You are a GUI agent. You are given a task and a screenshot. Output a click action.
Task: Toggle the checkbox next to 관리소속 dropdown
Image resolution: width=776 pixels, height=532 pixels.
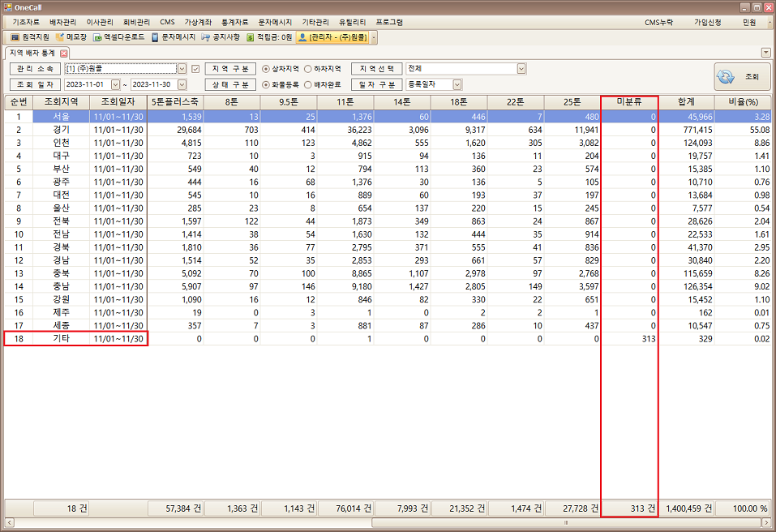[x=195, y=69]
